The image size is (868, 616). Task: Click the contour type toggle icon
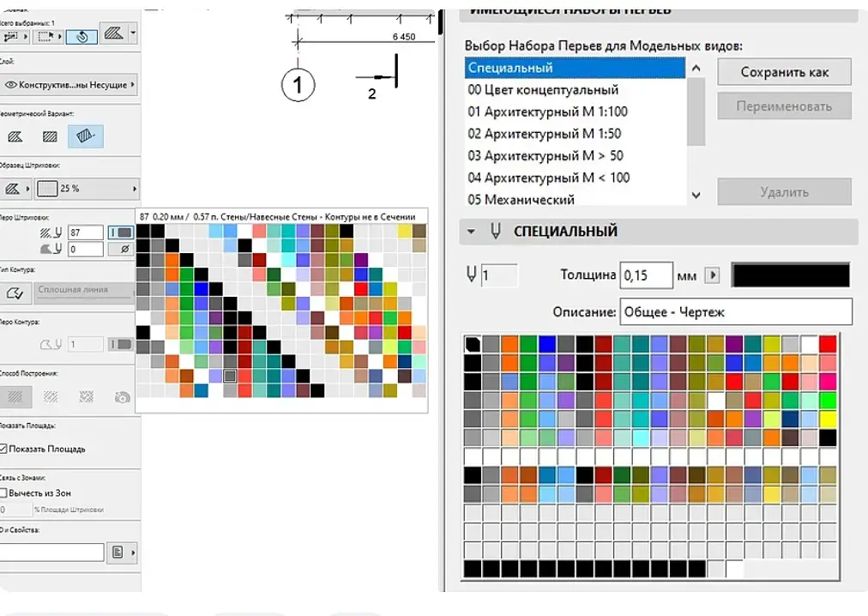[x=15, y=293]
